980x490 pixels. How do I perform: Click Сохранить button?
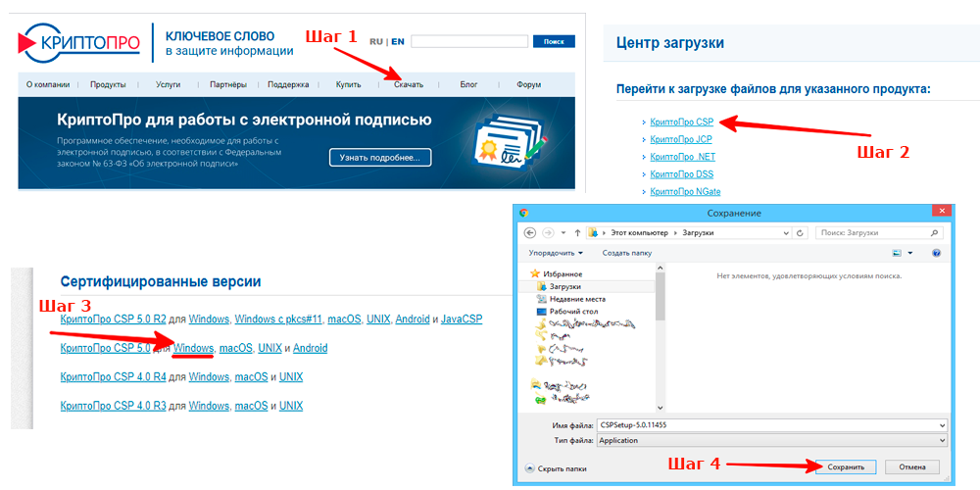pyautogui.click(x=846, y=466)
